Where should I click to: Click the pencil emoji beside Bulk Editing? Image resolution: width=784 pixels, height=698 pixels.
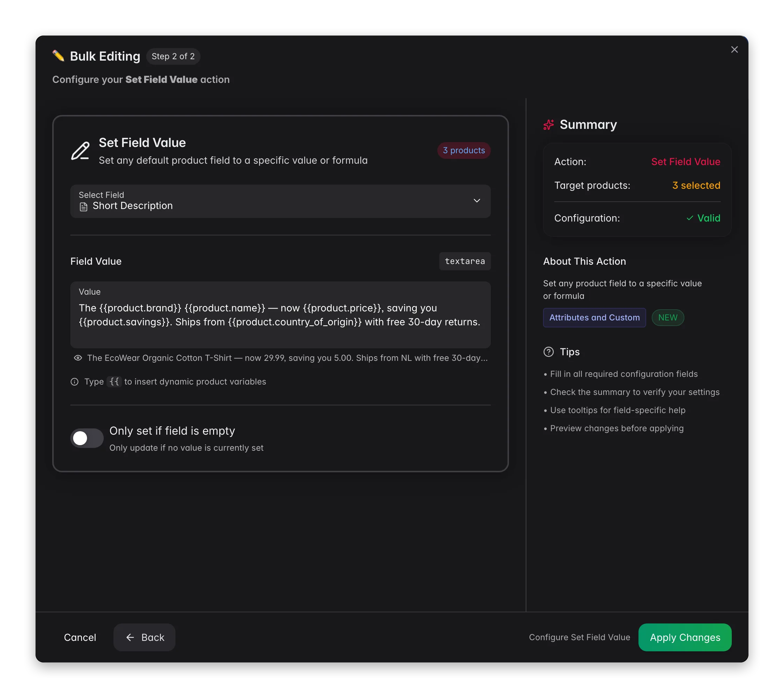58,56
